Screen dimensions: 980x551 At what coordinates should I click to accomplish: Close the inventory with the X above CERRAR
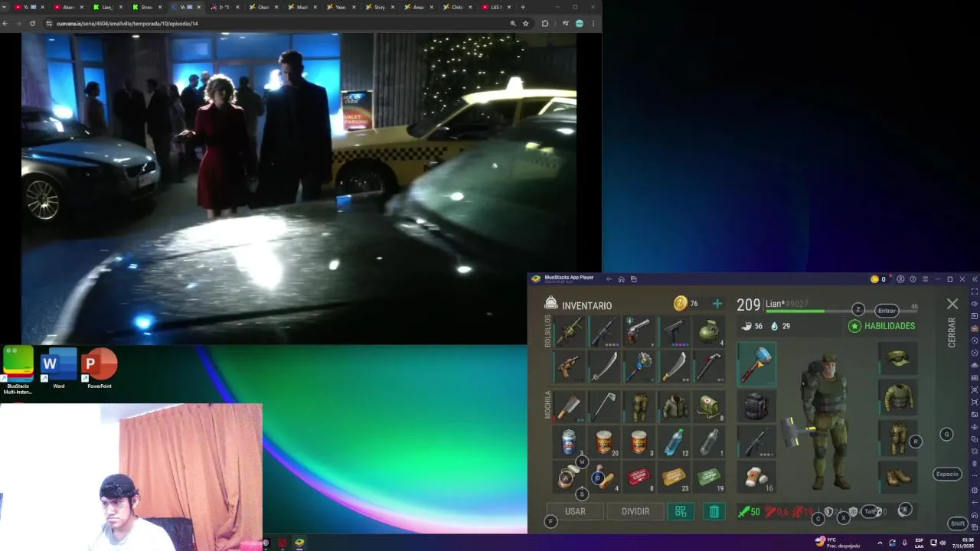(x=952, y=305)
